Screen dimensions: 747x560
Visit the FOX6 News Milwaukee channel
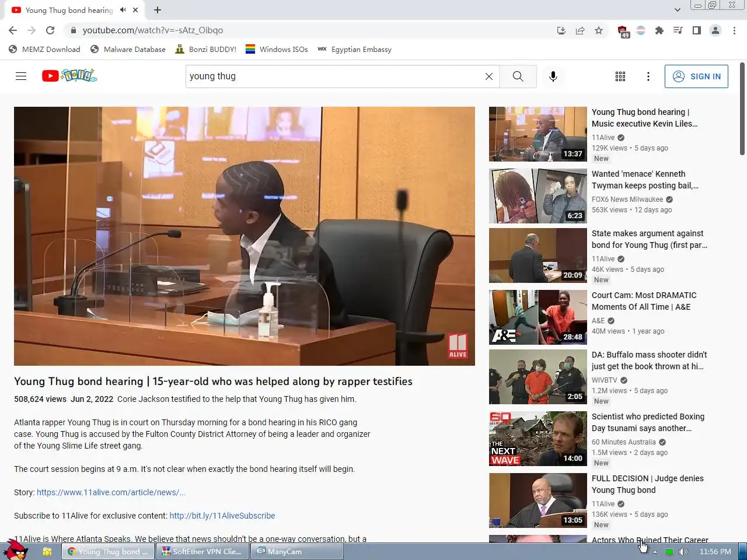click(627, 199)
